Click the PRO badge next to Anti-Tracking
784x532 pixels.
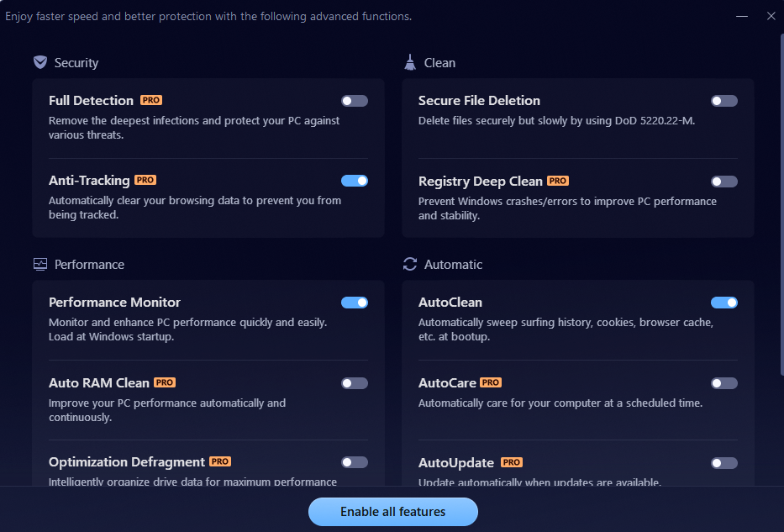(145, 180)
